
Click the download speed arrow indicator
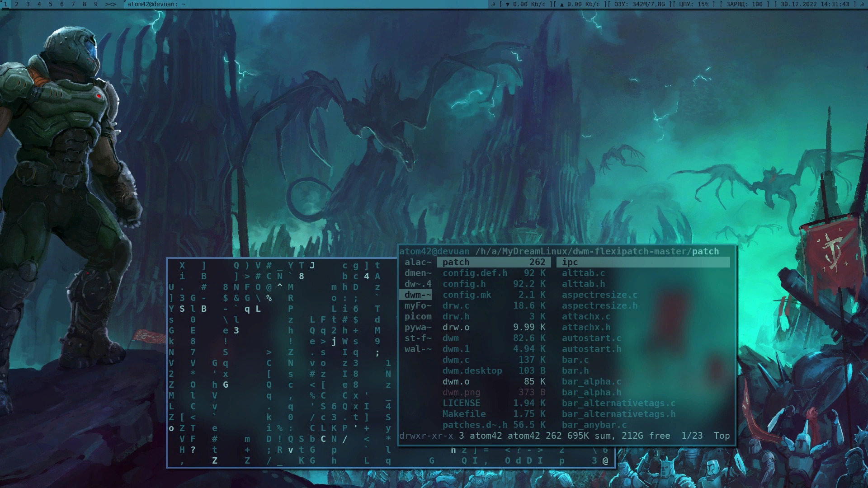[508, 4]
